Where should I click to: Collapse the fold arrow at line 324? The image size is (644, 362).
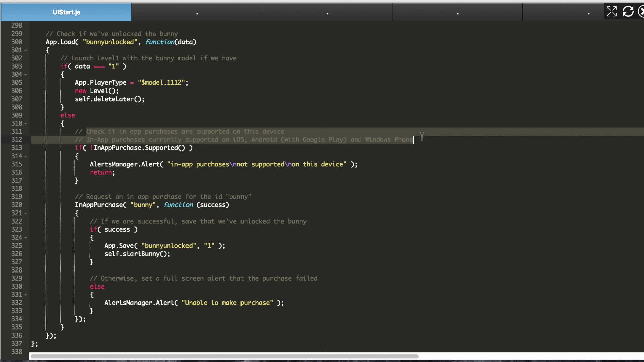coord(25,237)
